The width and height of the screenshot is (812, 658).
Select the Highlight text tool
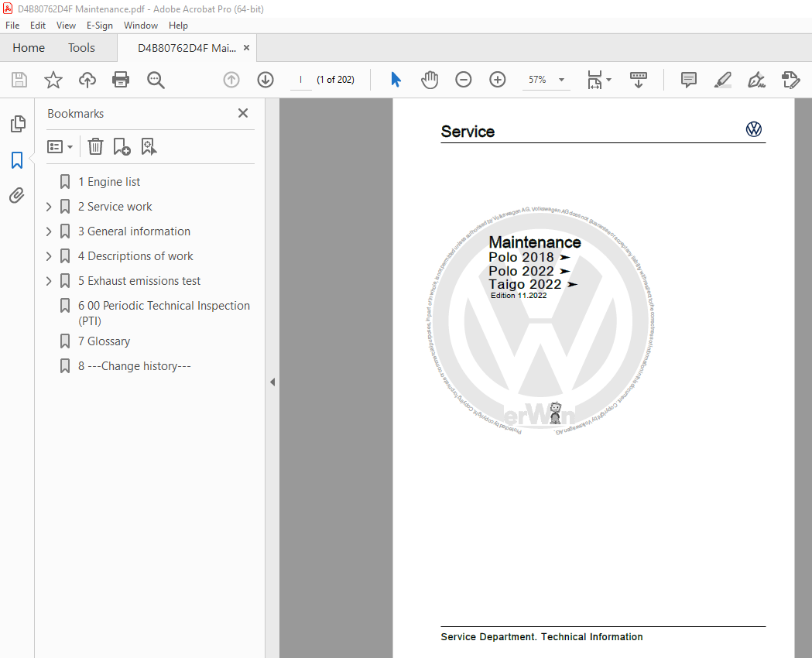[722, 80]
